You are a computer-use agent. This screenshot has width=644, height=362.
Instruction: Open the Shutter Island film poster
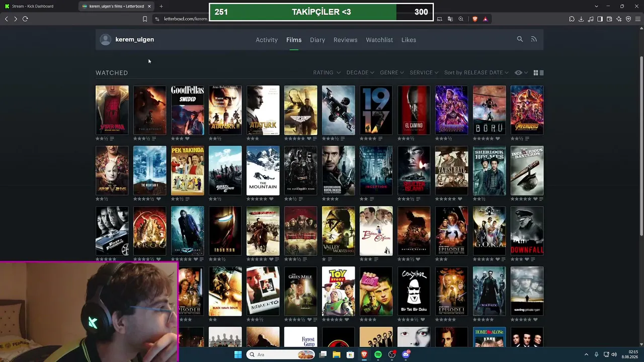click(414, 170)
